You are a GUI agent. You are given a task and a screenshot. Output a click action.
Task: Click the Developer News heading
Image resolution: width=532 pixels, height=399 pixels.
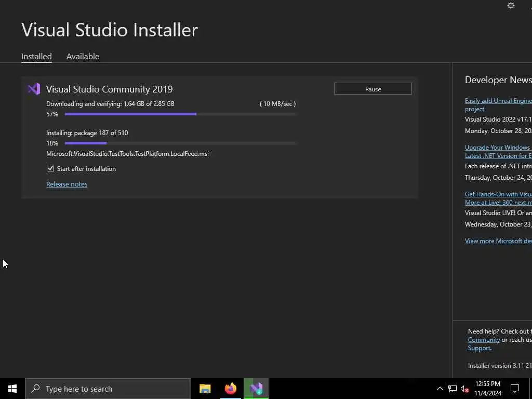pyautogui.click(x=498, y=80)
